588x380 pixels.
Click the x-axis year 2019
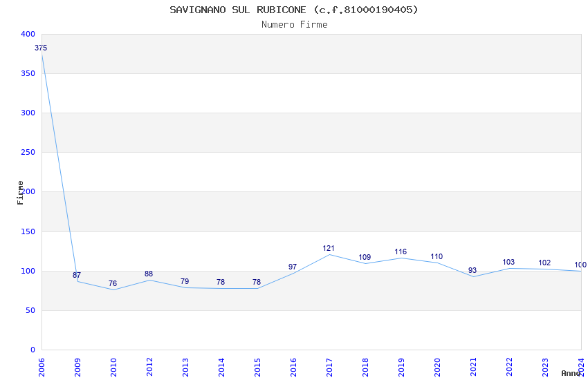pos(402,368)
